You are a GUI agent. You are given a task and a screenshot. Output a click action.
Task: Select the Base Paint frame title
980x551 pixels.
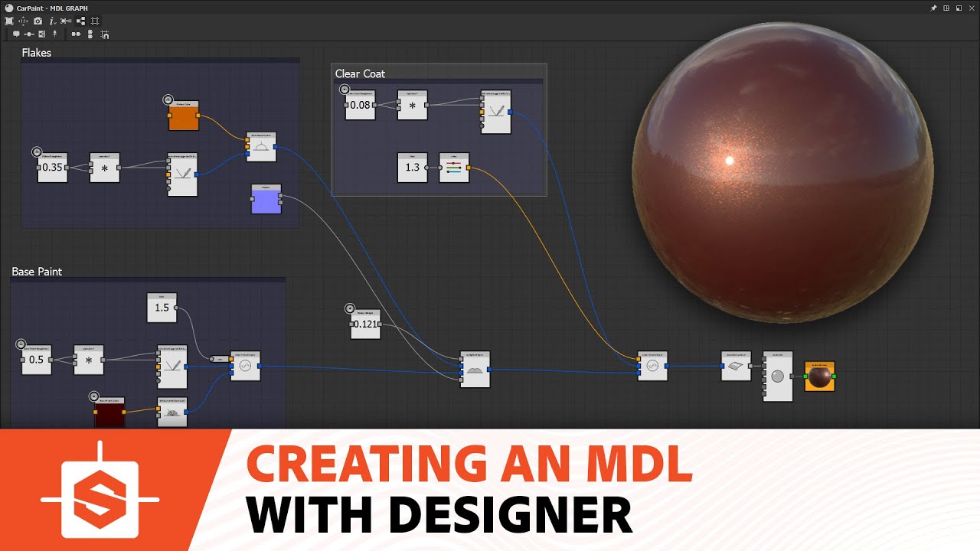point(37,272)
